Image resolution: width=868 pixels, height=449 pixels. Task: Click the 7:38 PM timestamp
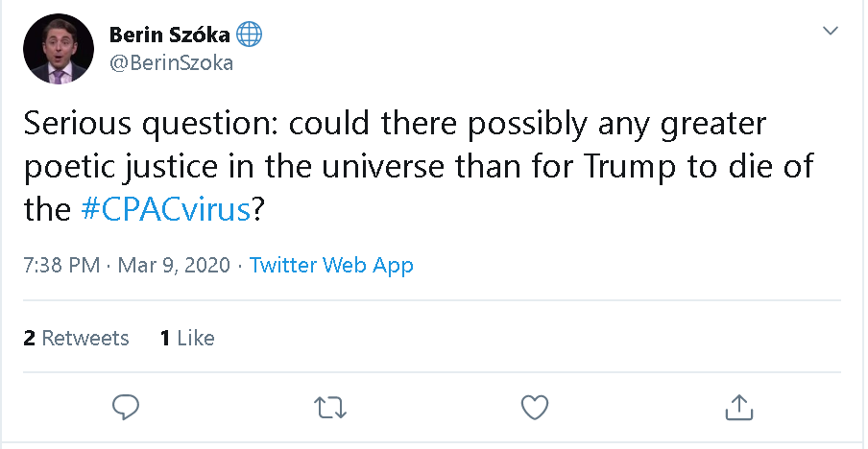pos(60,265)
